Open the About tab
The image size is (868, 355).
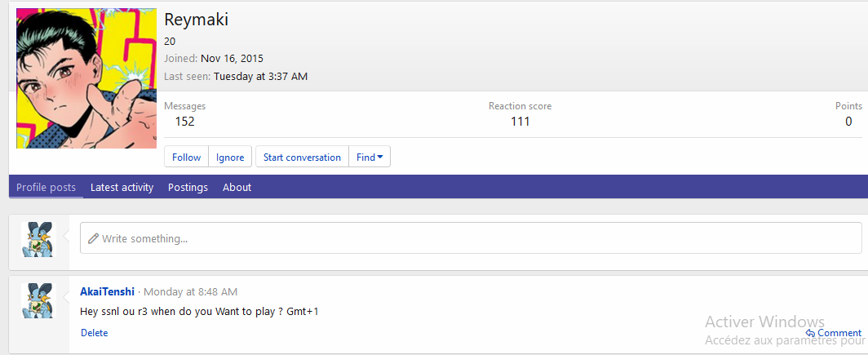[x=237, y=187]
